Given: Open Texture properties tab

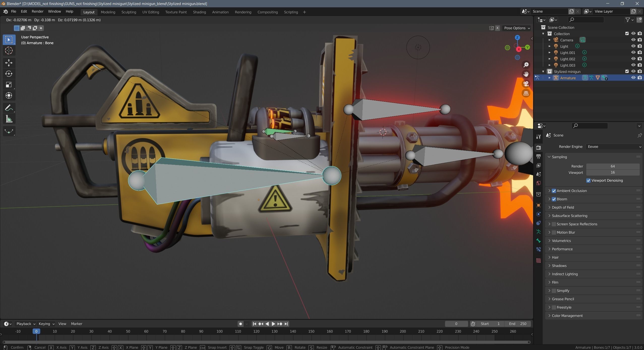Looking at the screenshot, I should tap(538, 260).
